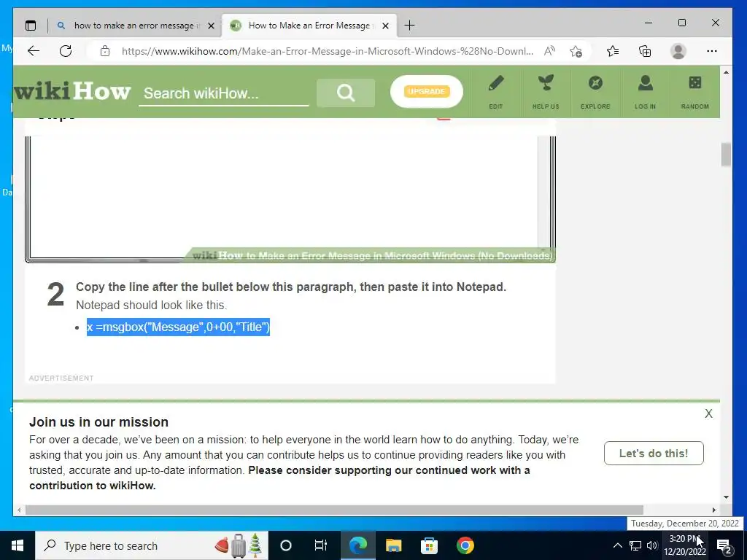Screen dimensions: 747x560
Task: Click the 'Notepad should look like this.' text
Action: (151, 305)
